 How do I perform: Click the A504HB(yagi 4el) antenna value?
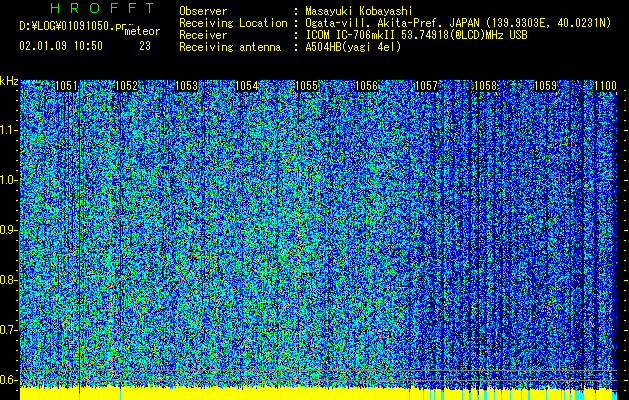point(353,47)
